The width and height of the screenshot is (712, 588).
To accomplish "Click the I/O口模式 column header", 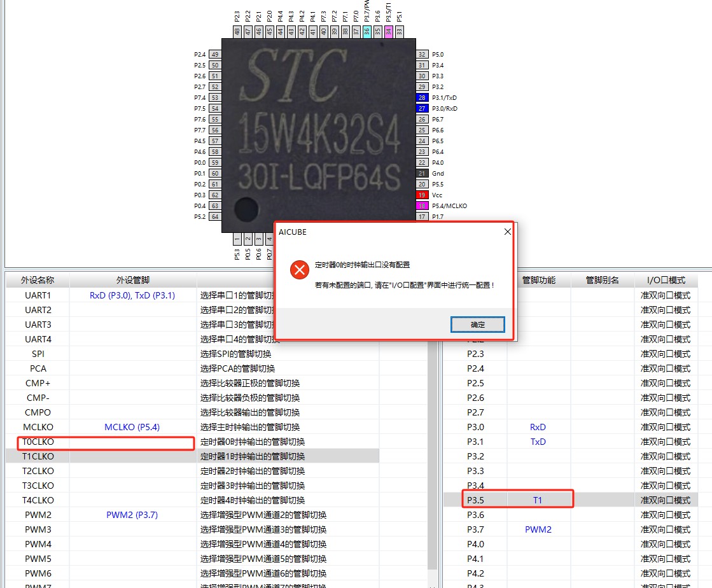I will (x=666, y=280).
